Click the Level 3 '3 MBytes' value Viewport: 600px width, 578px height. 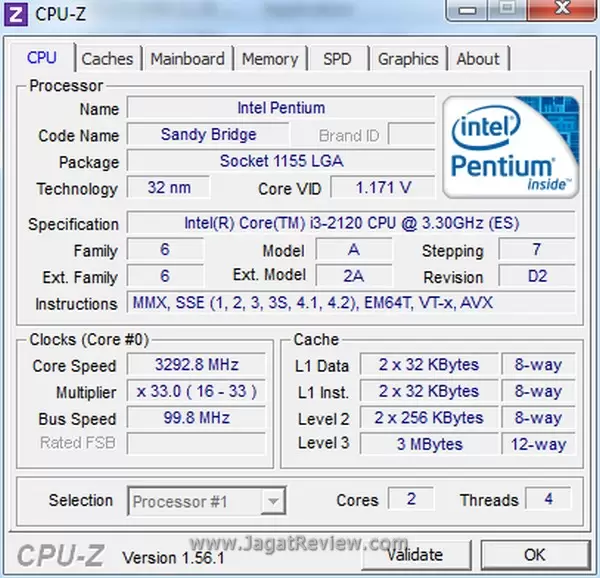429,444
